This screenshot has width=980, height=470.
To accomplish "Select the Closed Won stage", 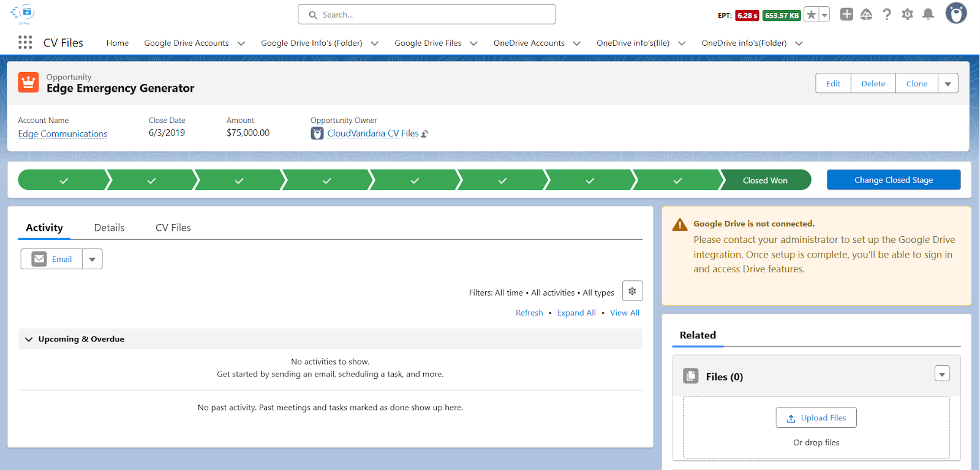I will [x=765, y=180].
